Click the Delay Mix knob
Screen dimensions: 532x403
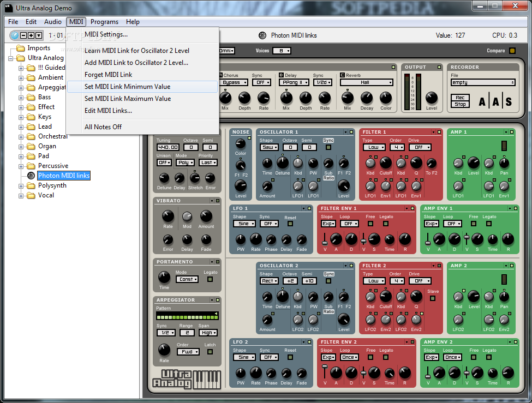(286, 98)
